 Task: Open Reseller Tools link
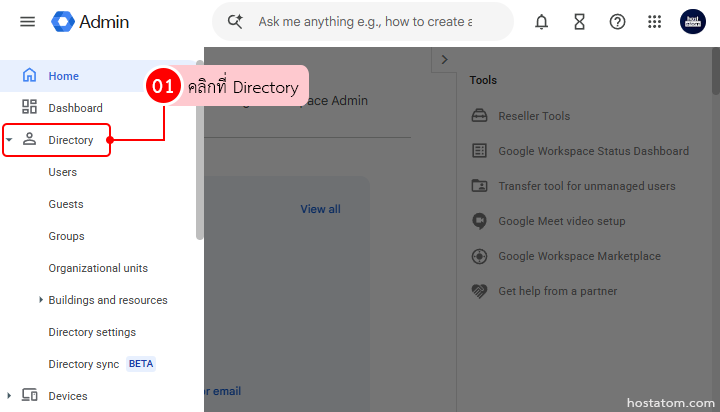tap(534, 116)
